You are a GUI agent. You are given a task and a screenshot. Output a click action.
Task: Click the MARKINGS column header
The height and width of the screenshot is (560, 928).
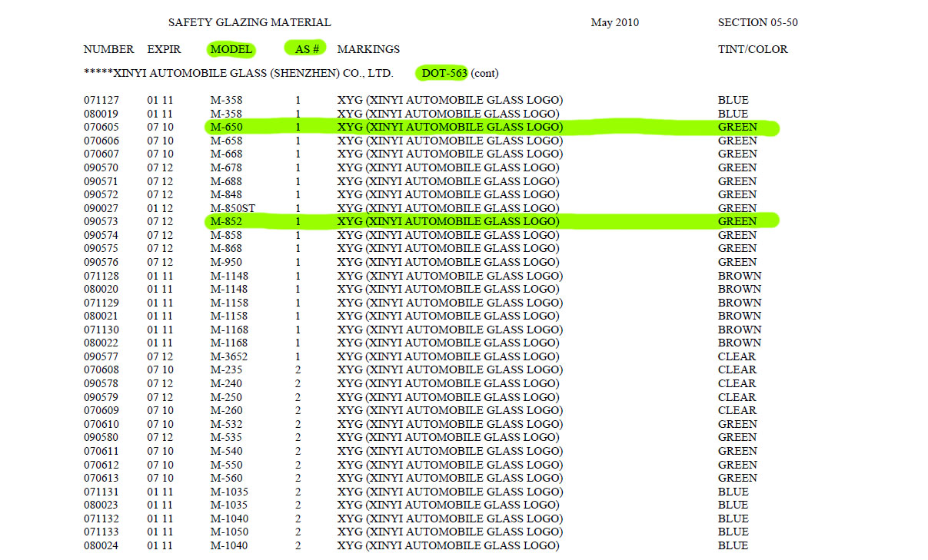[x=368, y=49]
